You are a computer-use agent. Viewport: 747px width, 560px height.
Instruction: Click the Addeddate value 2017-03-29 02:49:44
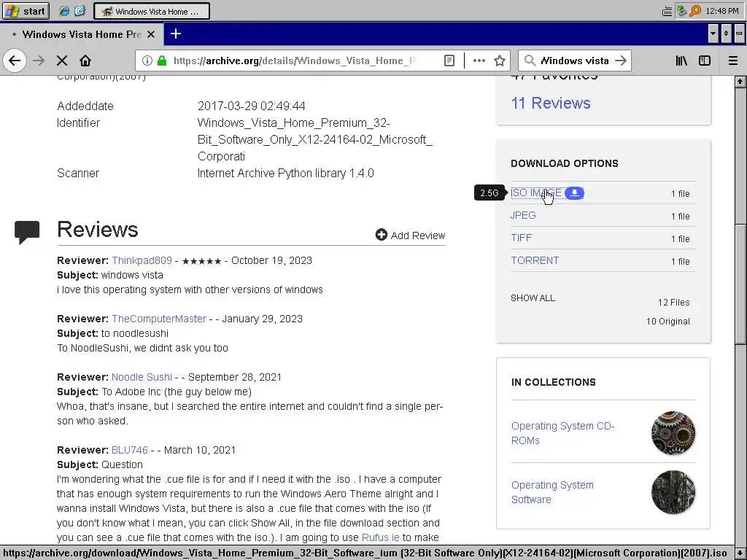click(252, 106)
